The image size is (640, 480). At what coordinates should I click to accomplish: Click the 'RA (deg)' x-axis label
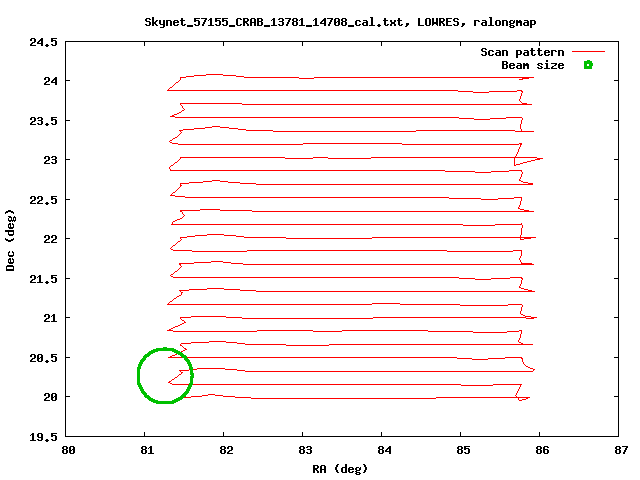click(340, 469)
